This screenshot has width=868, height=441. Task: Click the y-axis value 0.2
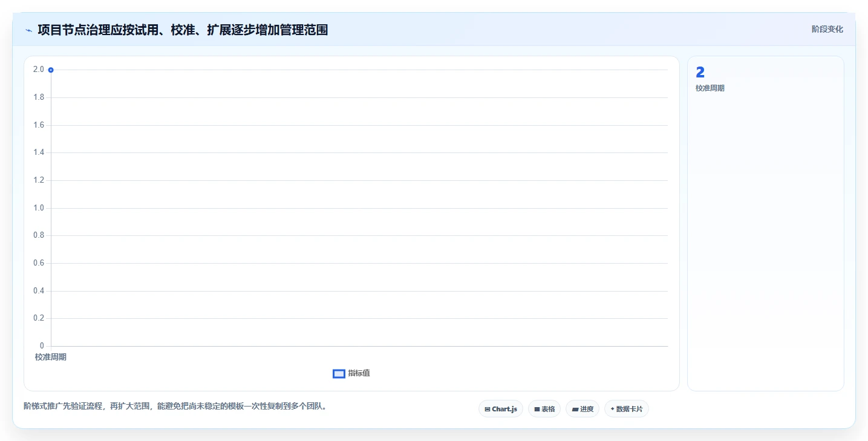(x=39, y=318)
